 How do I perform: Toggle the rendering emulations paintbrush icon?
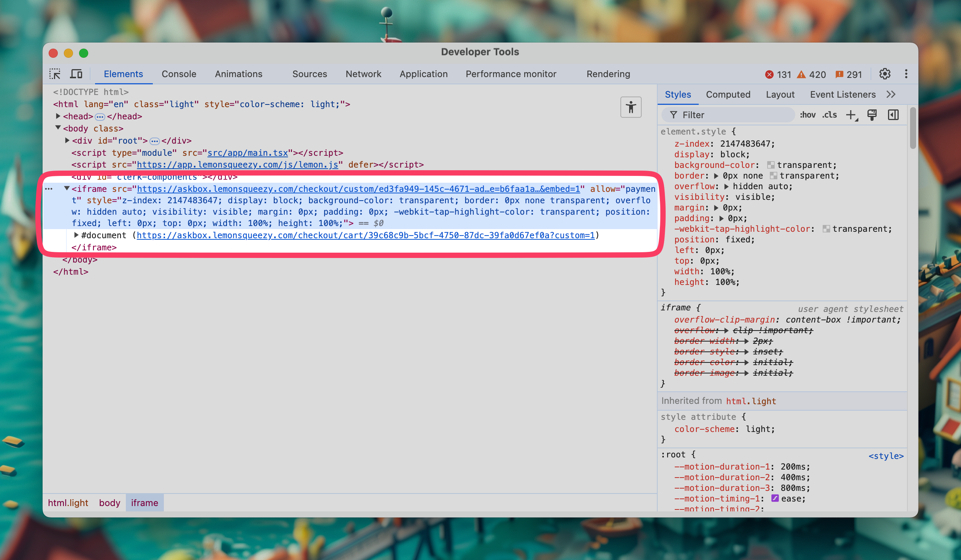click(x=872, y=115)
